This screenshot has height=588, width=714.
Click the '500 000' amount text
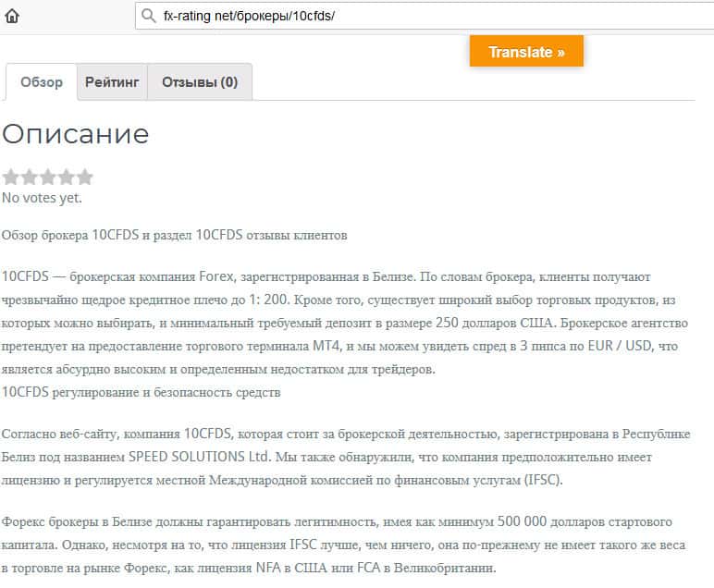click(x=522, y=521)
